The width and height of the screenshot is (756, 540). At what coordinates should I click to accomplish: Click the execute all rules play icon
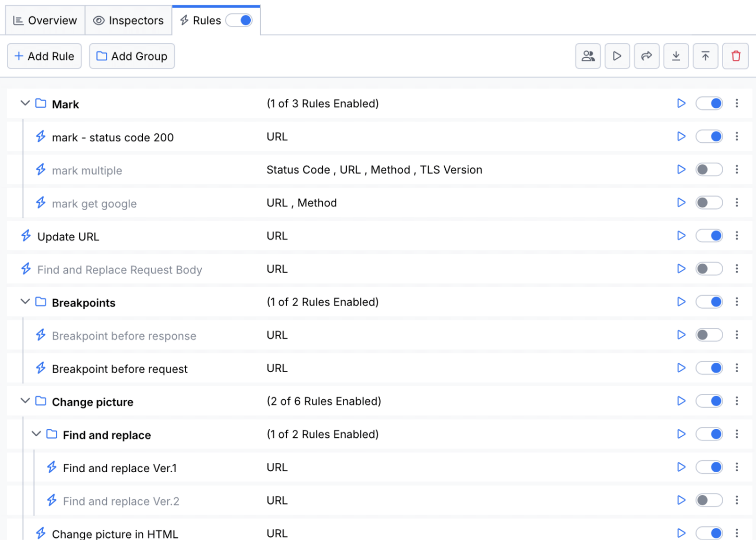[617, 56]
